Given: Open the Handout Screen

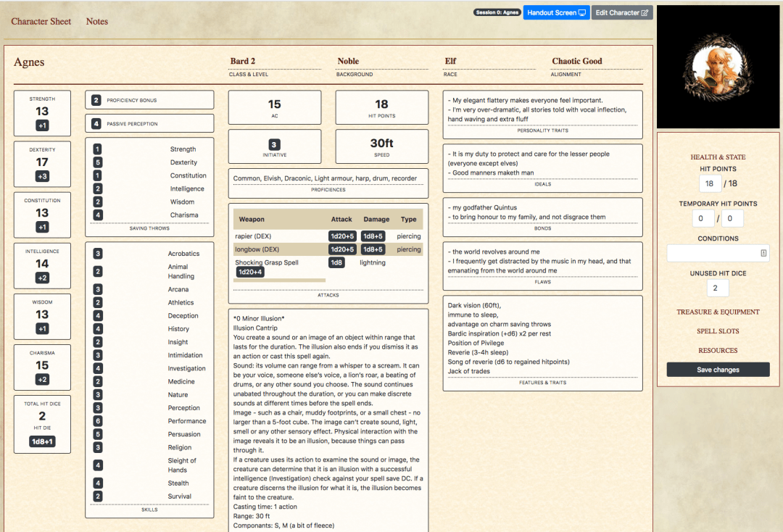Looking at the screenshot, I should point(556,12).
